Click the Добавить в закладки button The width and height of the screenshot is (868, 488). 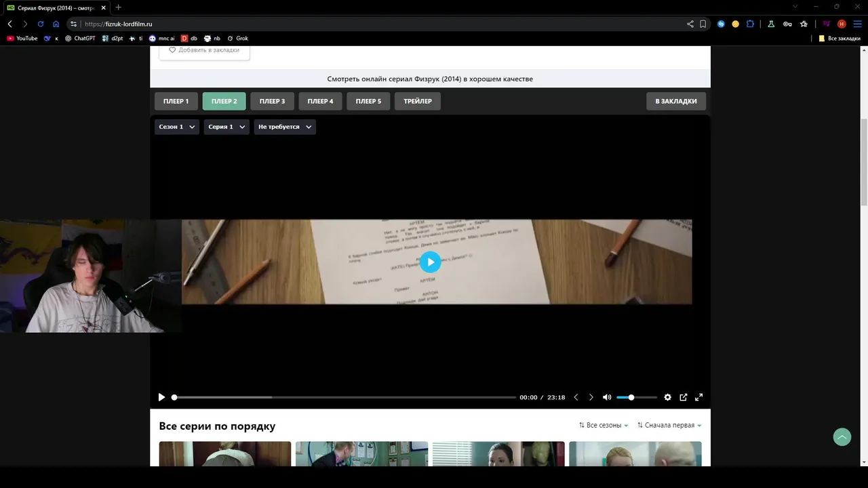pyautogui.click(x=204, y=50)
